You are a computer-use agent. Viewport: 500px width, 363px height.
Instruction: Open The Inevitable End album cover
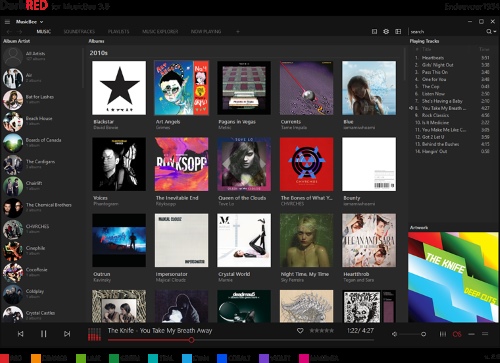[182, 164]
